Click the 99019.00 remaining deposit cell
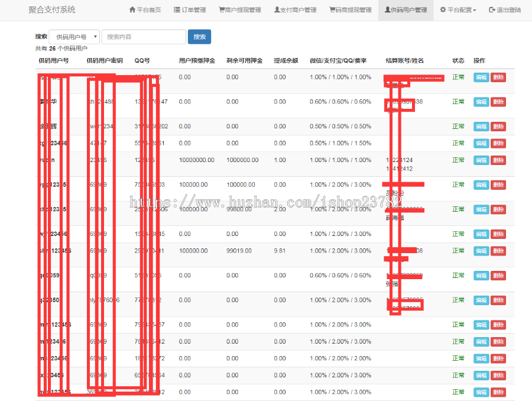532x401 pixels. point(239,251)
